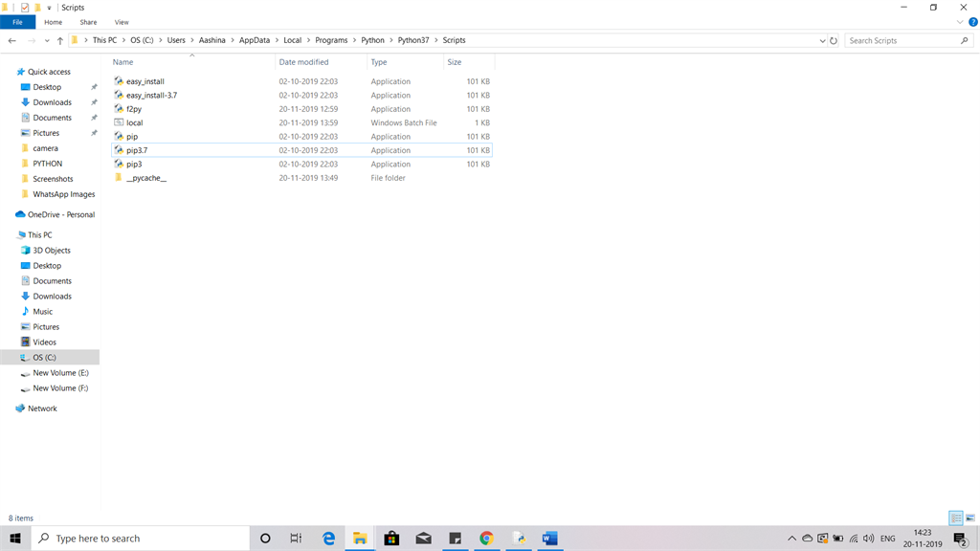Click 'Aashina' in the address path

[212, 40]
